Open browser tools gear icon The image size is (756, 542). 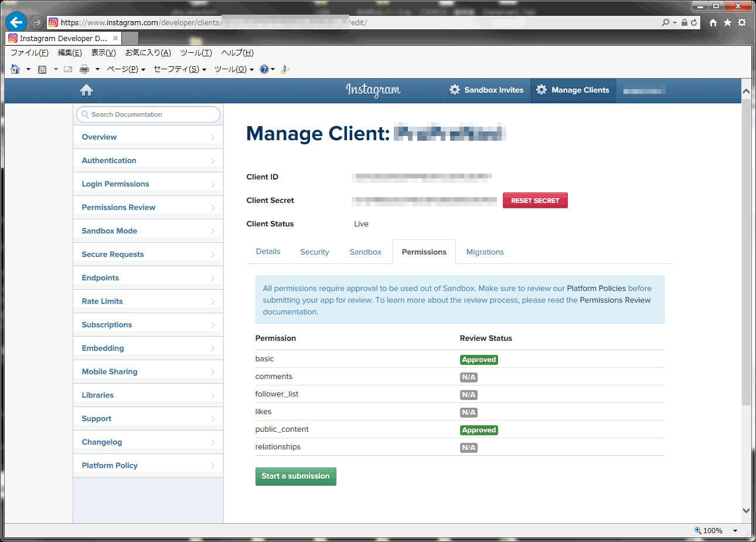[742, 22]
